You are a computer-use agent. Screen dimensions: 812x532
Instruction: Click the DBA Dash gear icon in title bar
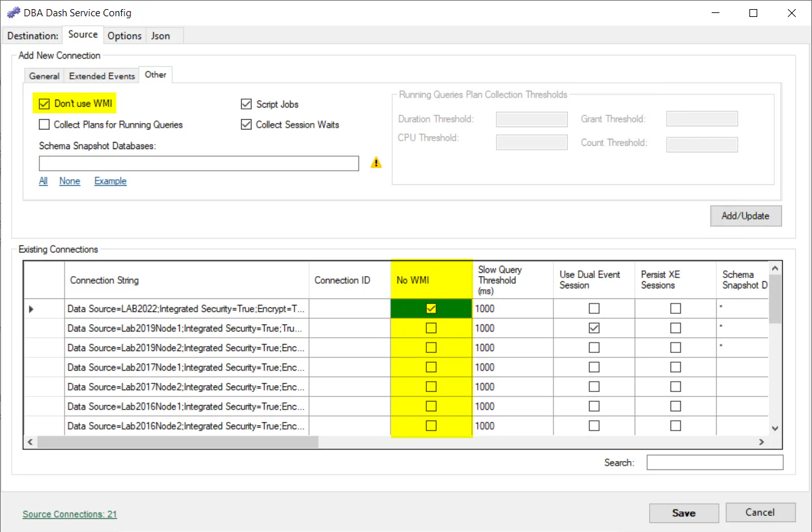[x=14, y=12]
